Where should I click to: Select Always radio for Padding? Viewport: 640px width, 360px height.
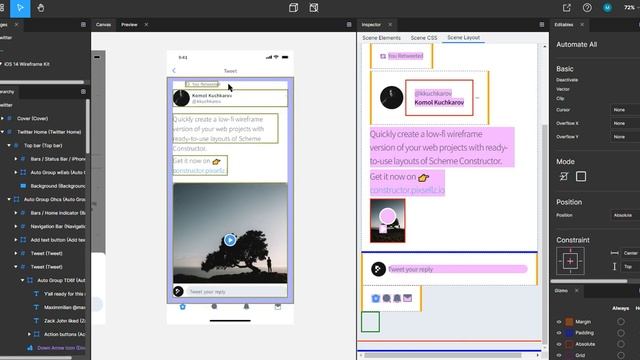[x=621, y=333]
